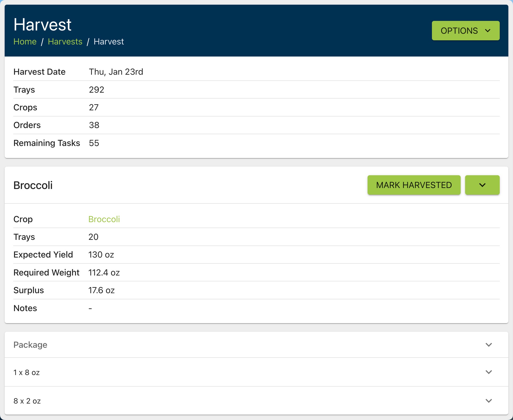Viewport: 513px width, 420px height.
Task: Click the Remaining Tasks count 55
Action: [94, 143]
